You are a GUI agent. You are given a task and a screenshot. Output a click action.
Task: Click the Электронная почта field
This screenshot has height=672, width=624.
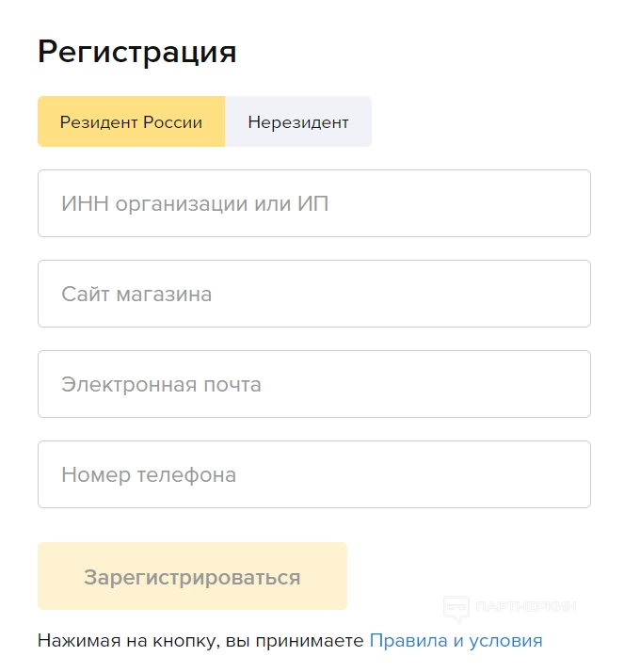[x=313, y=384]
